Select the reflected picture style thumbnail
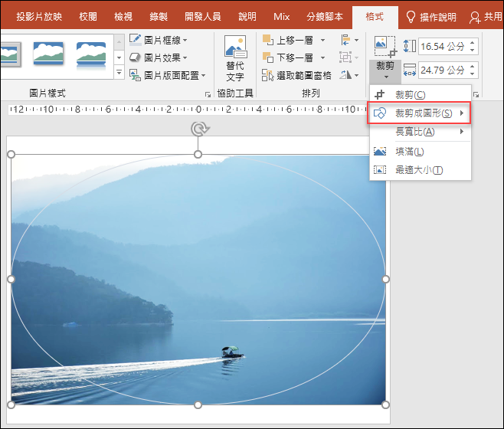Viewport: 504px width, 429px height. tap(91, 55)
